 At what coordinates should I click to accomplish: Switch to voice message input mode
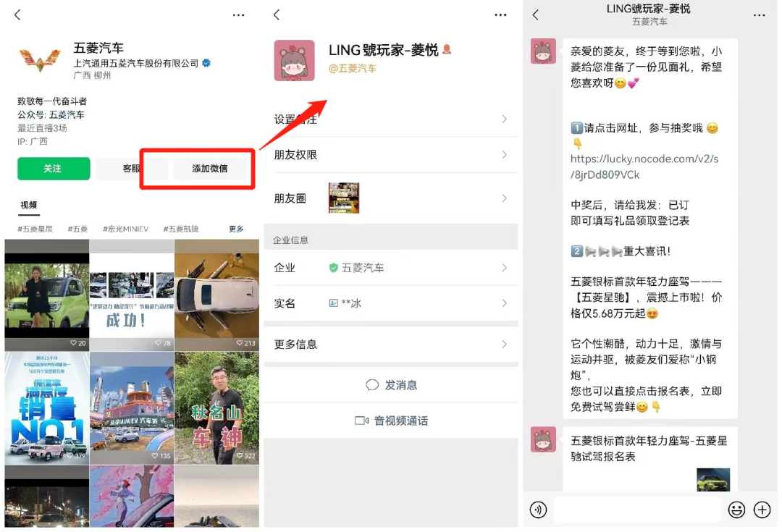538,510
